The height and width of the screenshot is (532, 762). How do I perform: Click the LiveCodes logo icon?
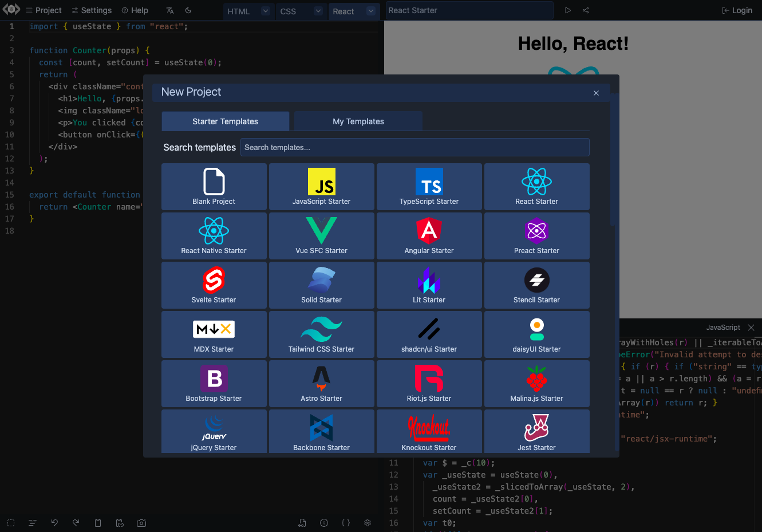click(11, 9)
